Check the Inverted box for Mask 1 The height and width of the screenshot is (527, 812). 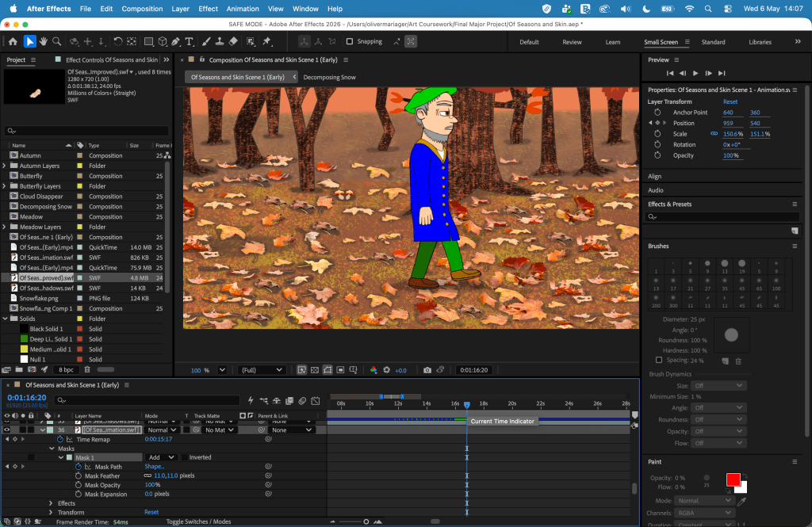(x=185, y=457)
